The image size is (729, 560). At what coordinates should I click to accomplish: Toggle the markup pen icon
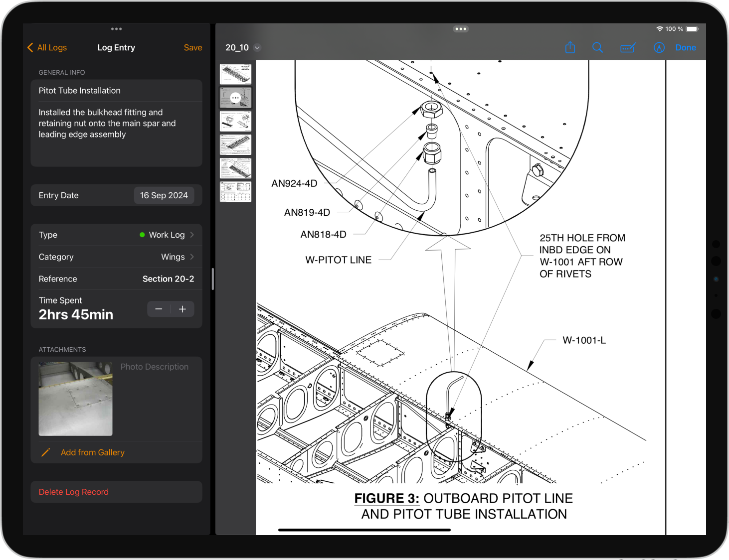tap(659, 48)
